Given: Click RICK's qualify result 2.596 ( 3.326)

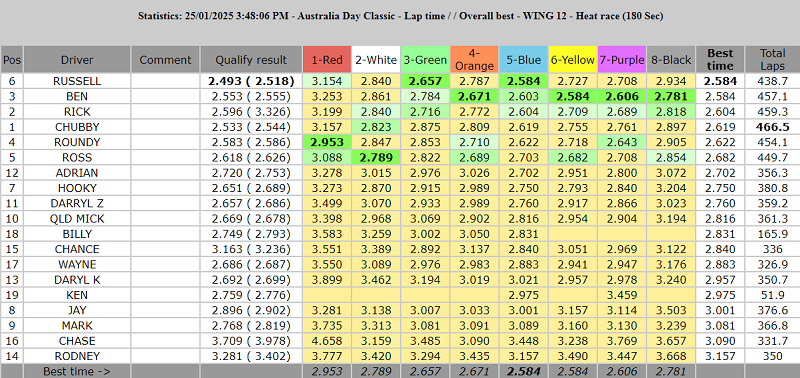Looking at the screenshot, I should (252, 112).
